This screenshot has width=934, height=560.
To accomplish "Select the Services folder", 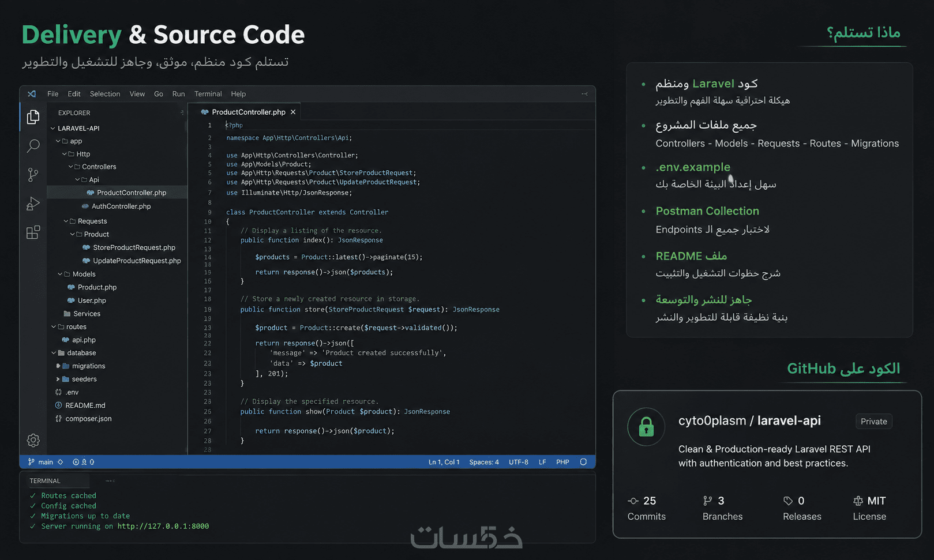I will [87, 314].
